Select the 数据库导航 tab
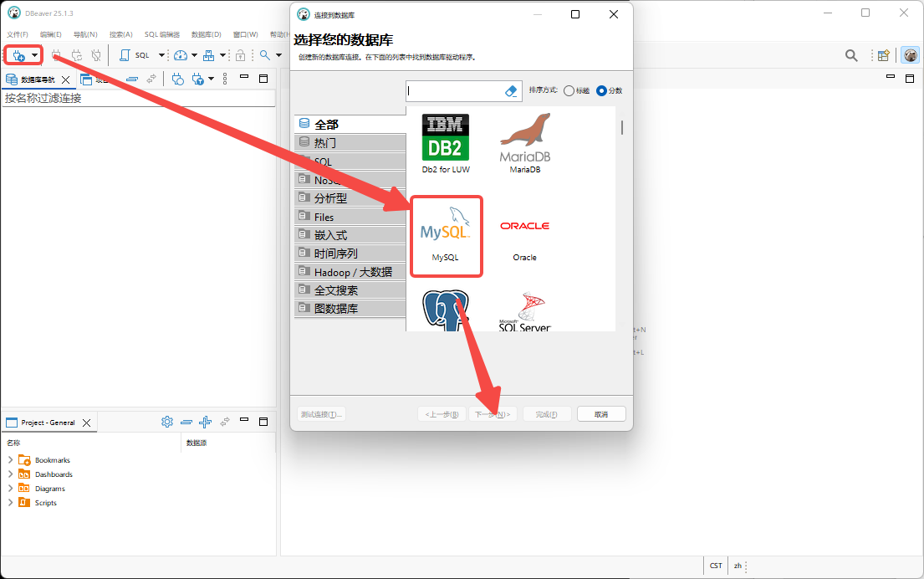This screenshot has height=579, width=924. [38, 79]
